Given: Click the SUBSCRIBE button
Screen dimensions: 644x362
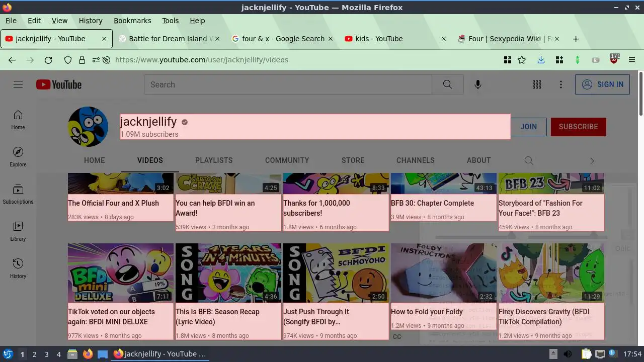Looking at the screenshot, I should (579, 127).
